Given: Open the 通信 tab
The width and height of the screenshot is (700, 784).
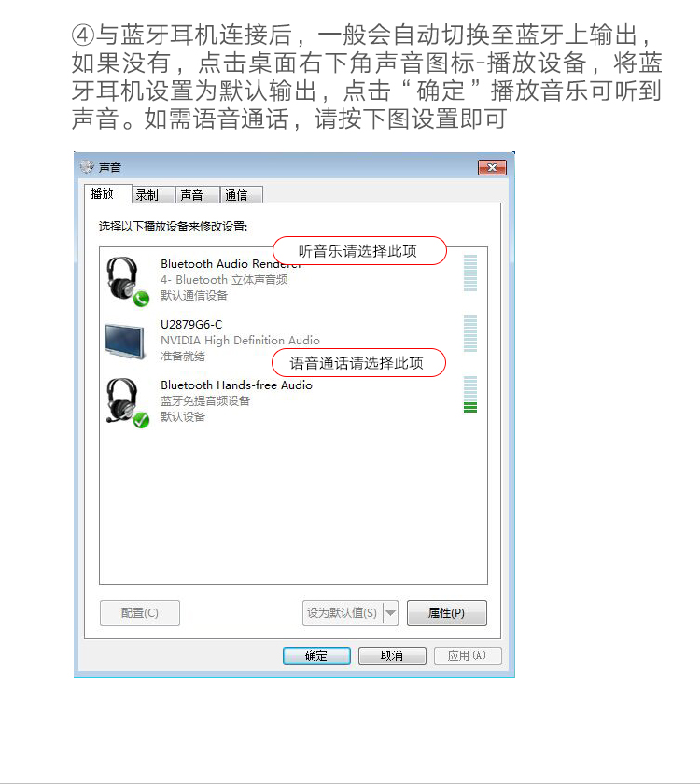Looking at the screenshot, I should click(241, 194).
